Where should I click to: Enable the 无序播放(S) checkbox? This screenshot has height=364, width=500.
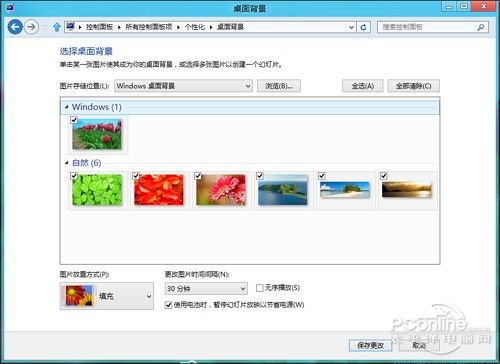point(260,288)
